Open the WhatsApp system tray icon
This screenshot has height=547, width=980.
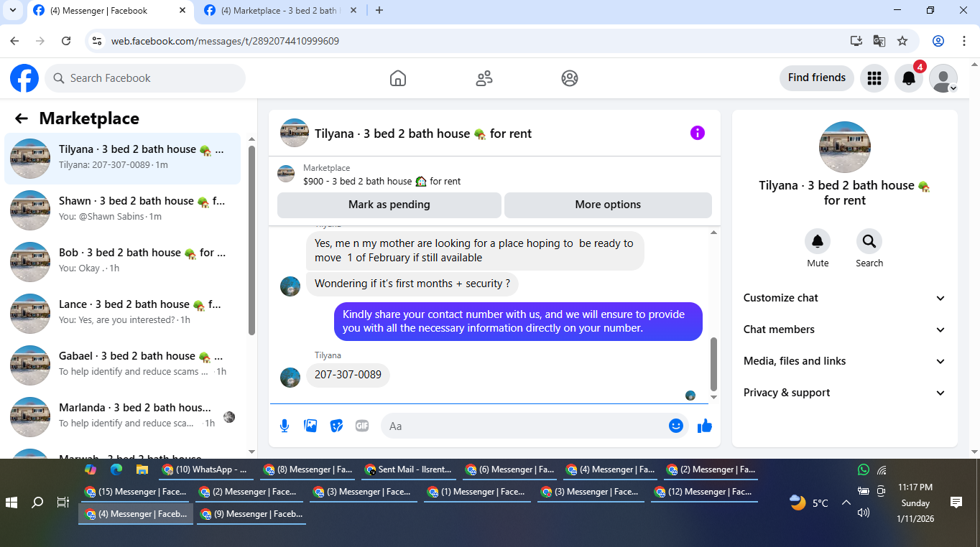[863, 469]
